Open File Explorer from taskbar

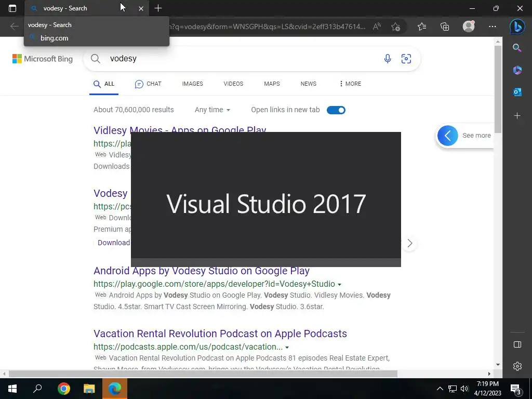coord(89,389)
